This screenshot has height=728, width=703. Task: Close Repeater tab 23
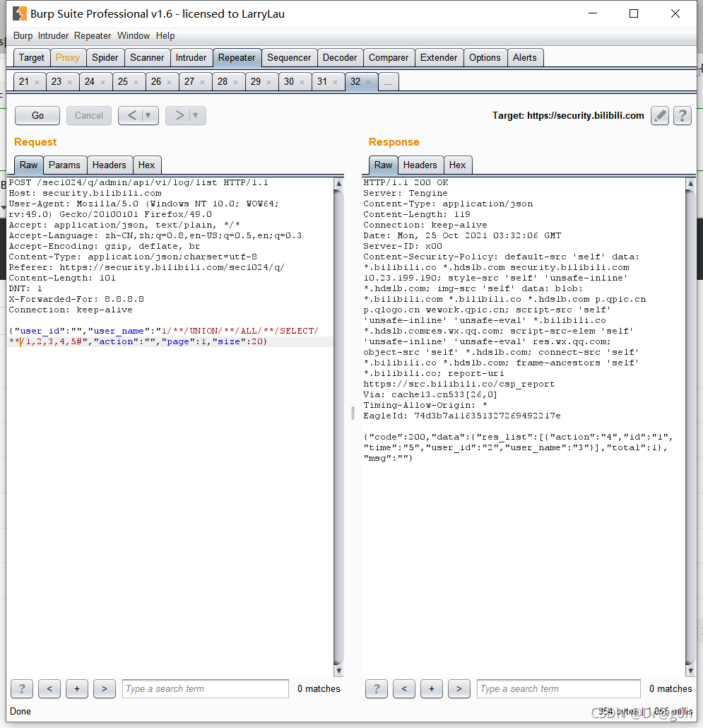tap(70, 82)
